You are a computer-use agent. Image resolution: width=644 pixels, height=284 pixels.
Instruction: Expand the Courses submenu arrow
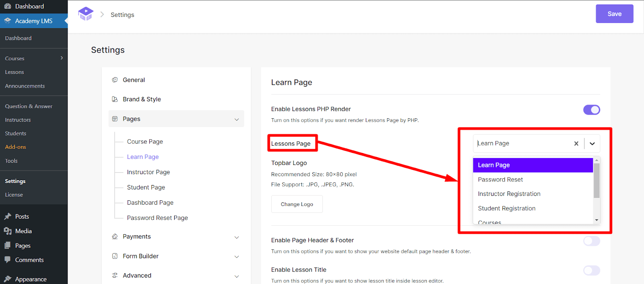pyautogui.click(x=62, y=58)
